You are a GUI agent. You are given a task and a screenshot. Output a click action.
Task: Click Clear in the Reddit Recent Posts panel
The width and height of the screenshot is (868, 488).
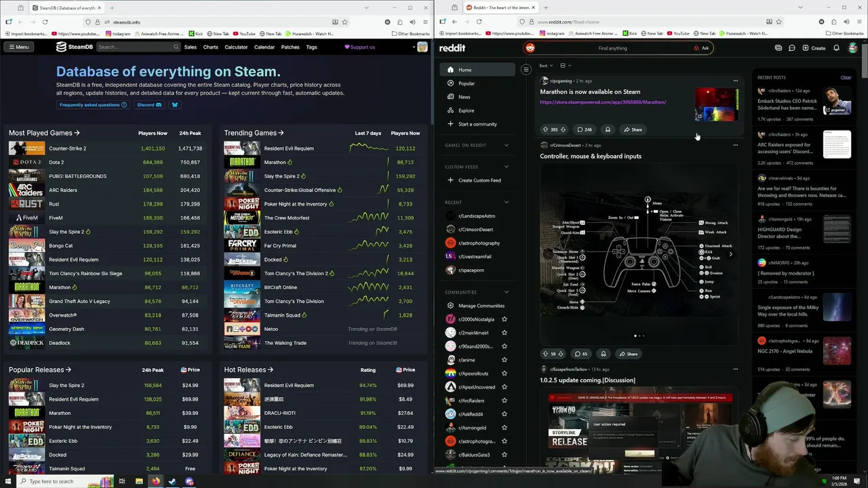point(846,77)
